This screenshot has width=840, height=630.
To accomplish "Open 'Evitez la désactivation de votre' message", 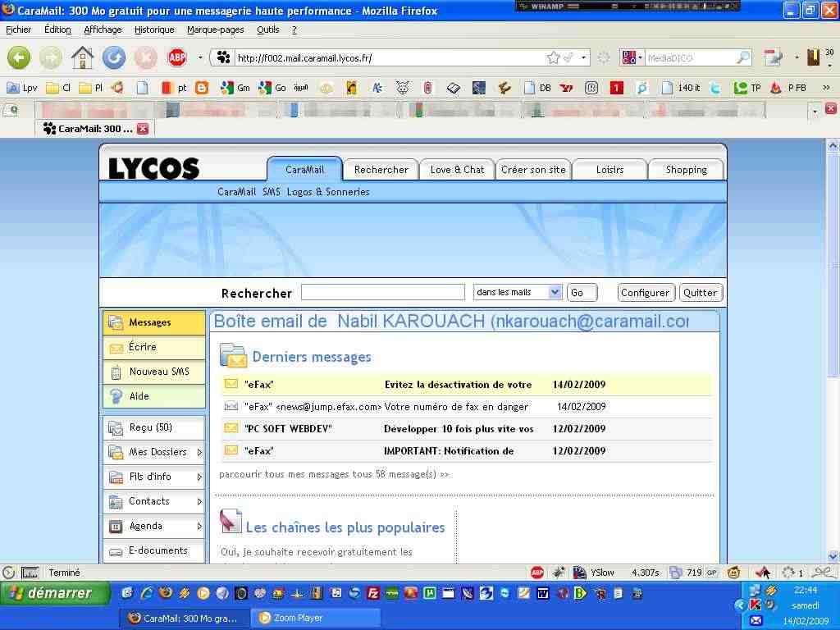I will [x=467, y=385].
